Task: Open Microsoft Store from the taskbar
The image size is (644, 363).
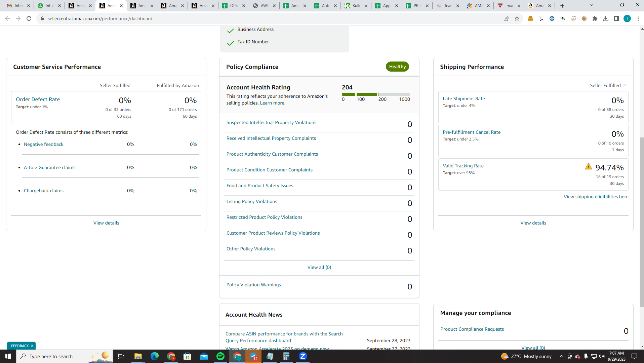Action: 188,356
